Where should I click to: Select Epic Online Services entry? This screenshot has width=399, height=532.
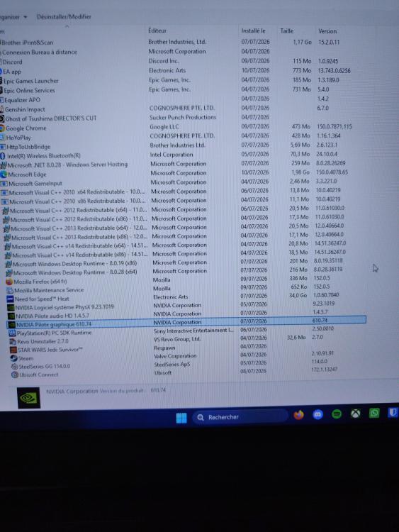coord(29,91)
